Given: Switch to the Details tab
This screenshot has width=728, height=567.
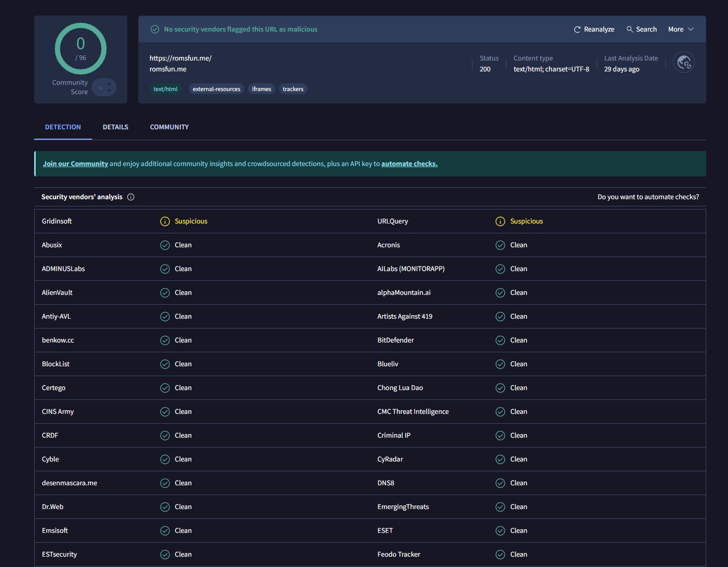Looking at the screenshot, I should (x=115, y=127).
